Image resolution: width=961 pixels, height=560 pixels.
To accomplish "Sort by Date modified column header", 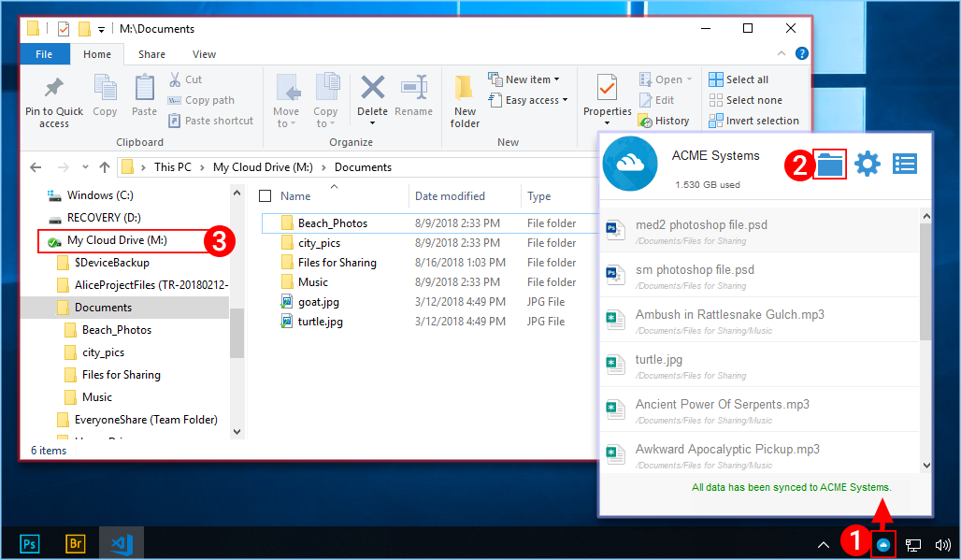I will (450, 196).
